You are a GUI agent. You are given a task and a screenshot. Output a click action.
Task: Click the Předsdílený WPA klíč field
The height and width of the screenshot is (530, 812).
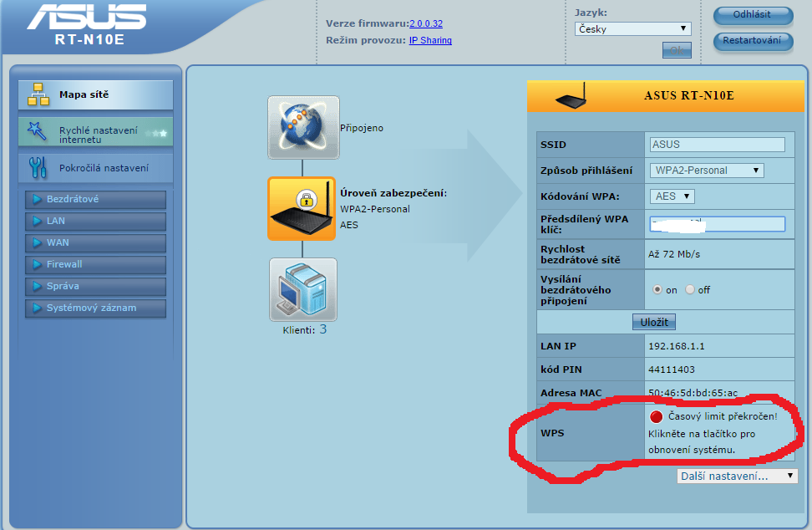click(718, 224)
